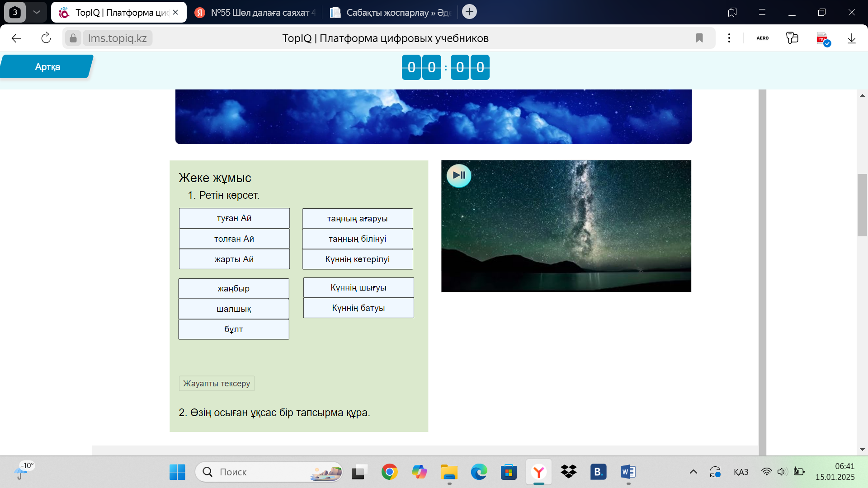Select the туған Ай answer tile

click(234, 218)
